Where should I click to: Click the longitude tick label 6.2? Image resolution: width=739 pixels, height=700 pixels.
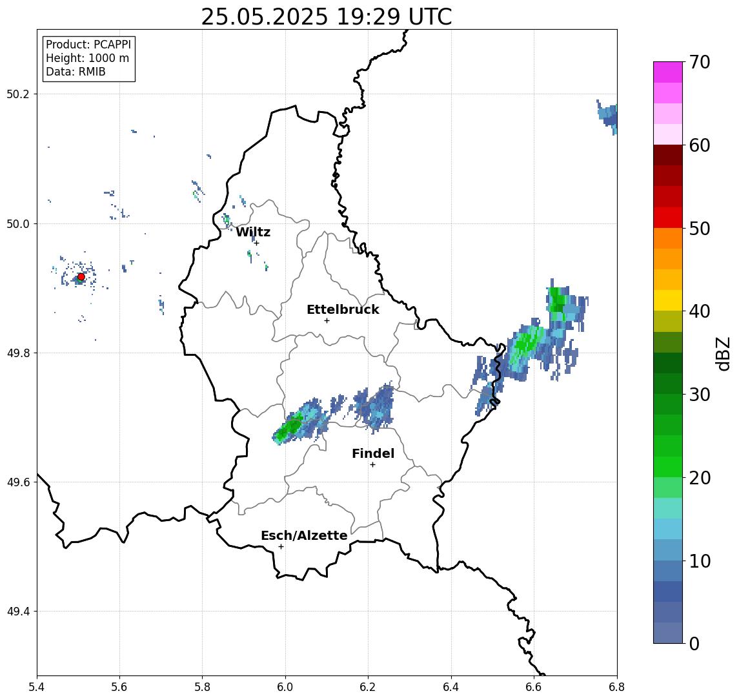click(x=368, y=687)
